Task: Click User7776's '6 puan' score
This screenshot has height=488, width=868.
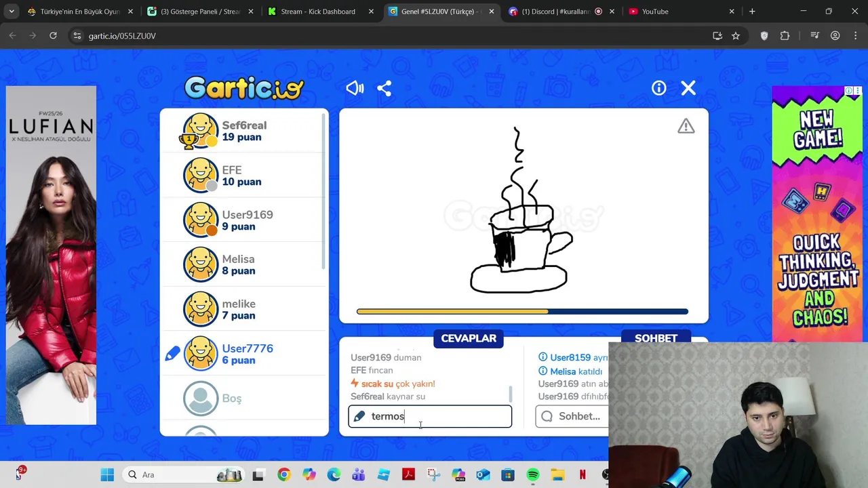Action: [x=239, y=360]
